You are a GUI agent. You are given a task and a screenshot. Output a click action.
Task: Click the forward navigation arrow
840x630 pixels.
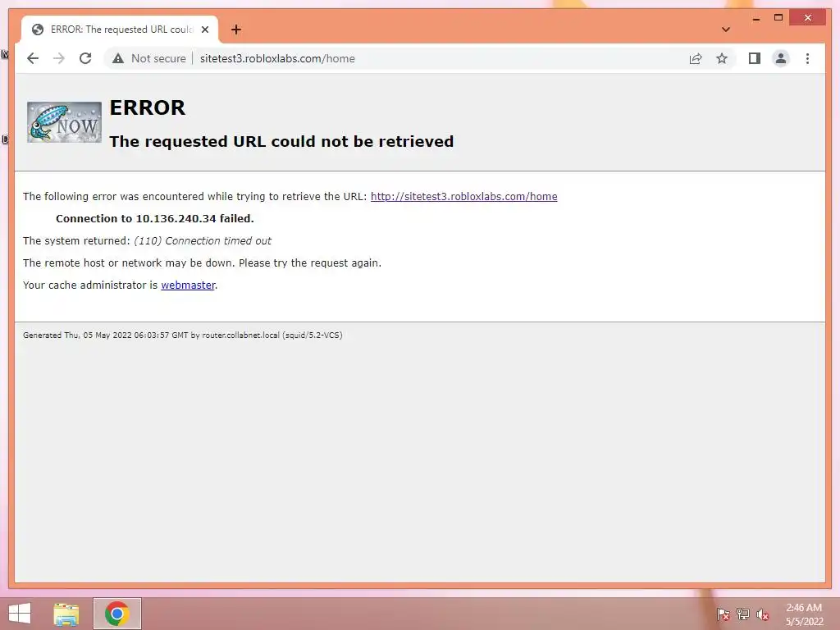59,58
